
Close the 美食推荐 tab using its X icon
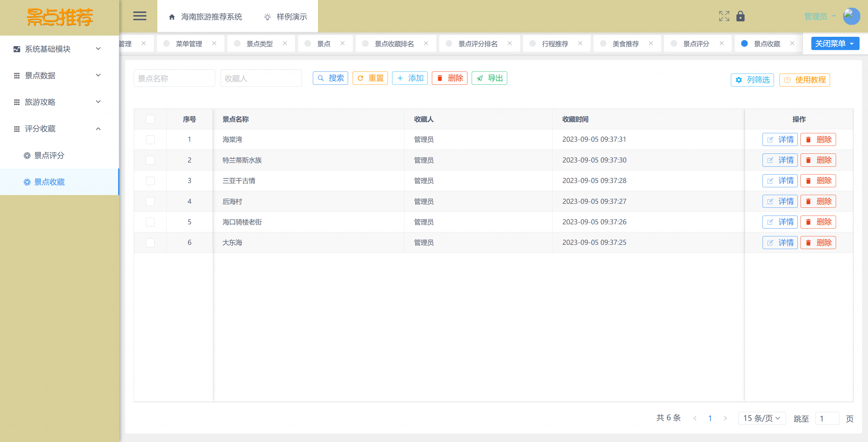click(651, 43)
